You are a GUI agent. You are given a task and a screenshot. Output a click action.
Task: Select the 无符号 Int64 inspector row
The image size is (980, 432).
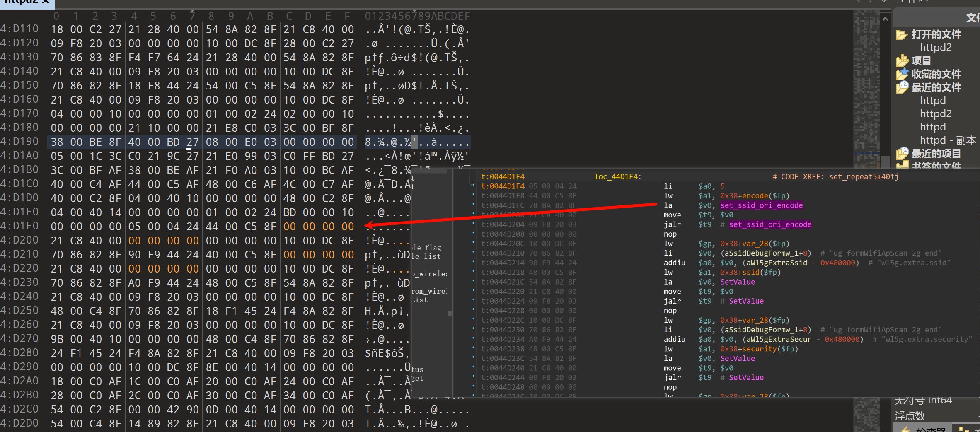[923, 401]
